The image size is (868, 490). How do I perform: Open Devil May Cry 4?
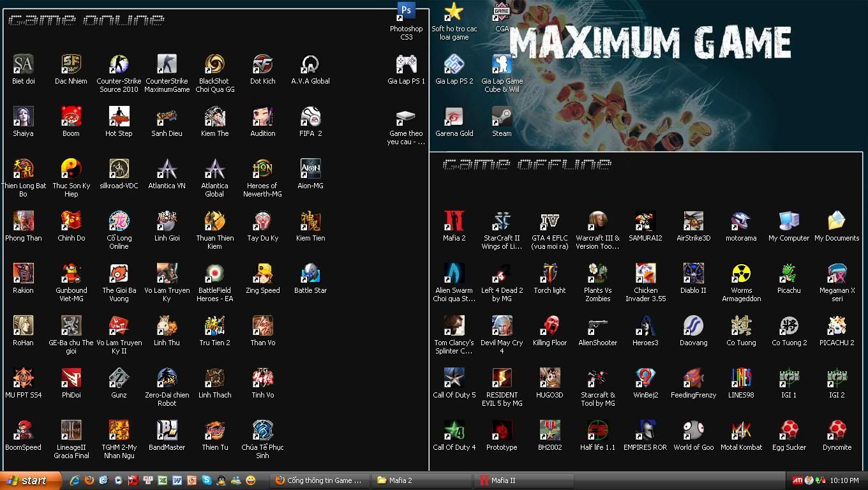click(502, 325)
